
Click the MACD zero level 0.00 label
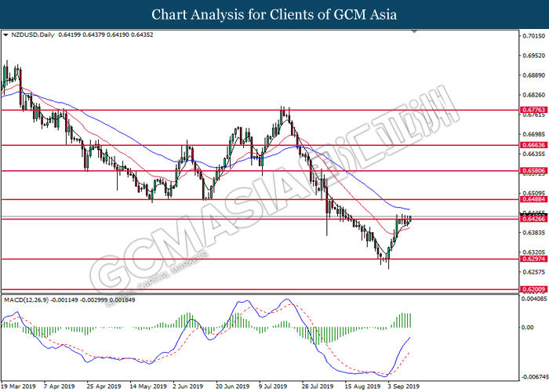click(528, 327)
